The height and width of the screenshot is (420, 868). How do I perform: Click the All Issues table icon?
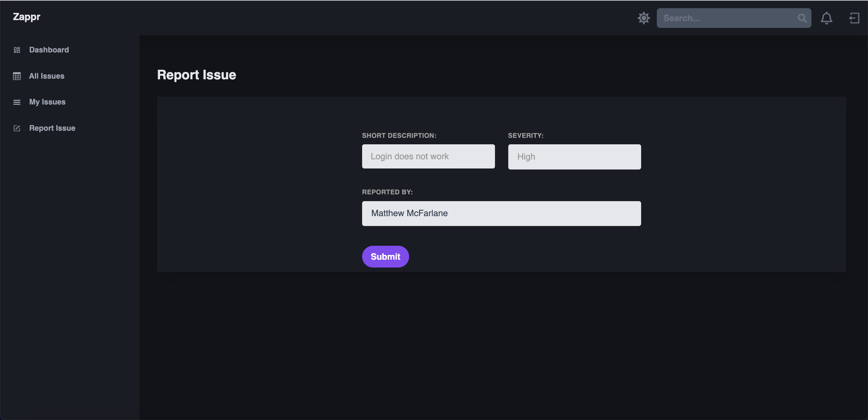(17, 76)
